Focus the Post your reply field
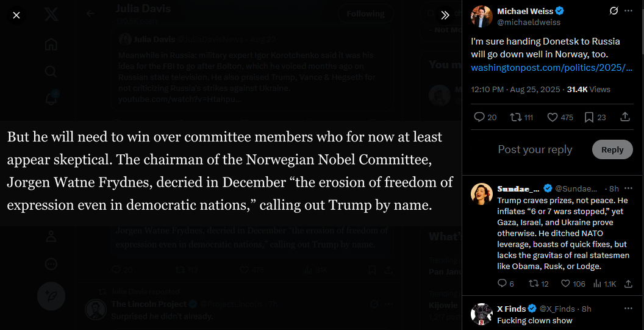The width and height of the screenshot is (644, 330). [535, 149]
